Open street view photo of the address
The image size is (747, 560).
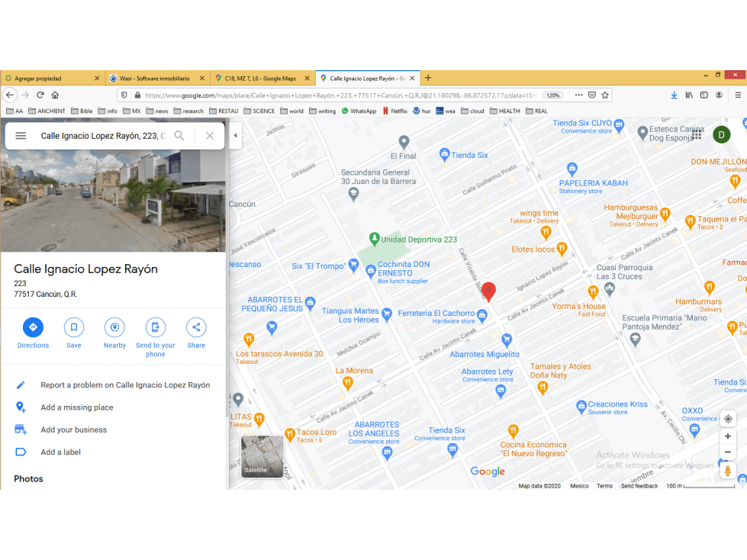tap(113, 201)
